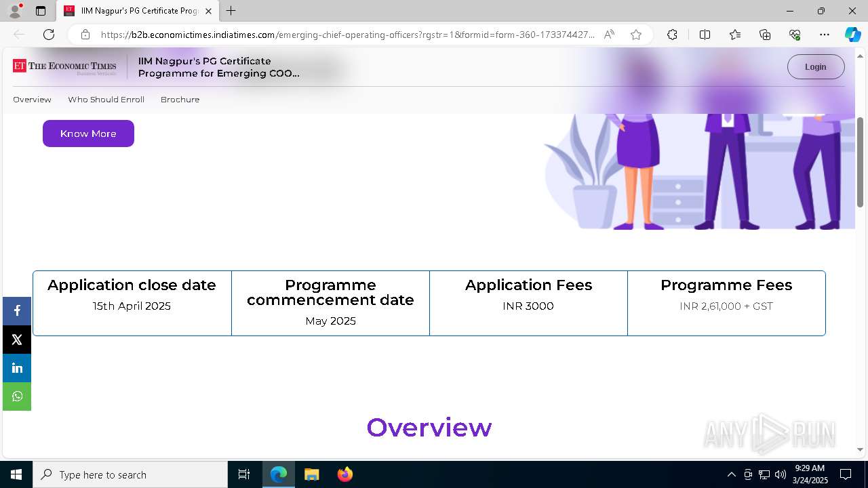Click INR 2,61,000 + GST text
The height and width of the screenshot is (488, 868).
coord(726,306)
